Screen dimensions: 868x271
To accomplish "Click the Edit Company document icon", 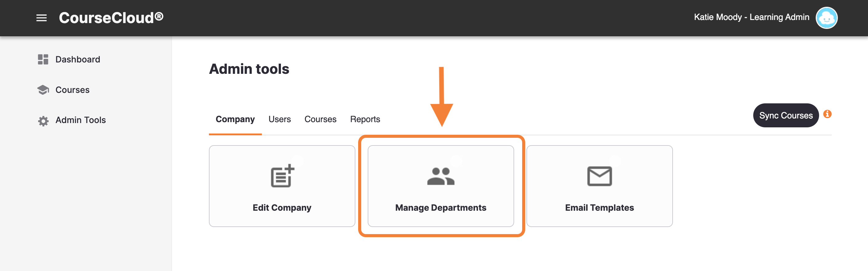I will [282, 176].
